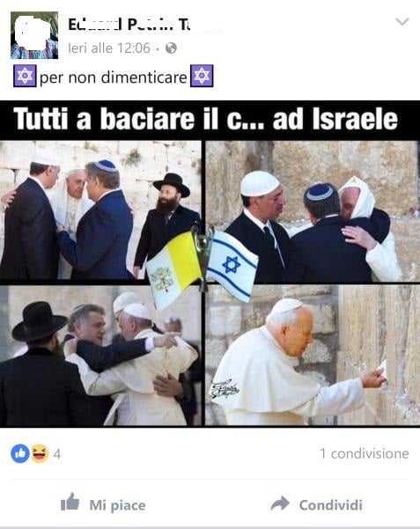Click the thumbs-up icon beside Mi piace
The image size is (420, 529).
[x=70, y=502]
